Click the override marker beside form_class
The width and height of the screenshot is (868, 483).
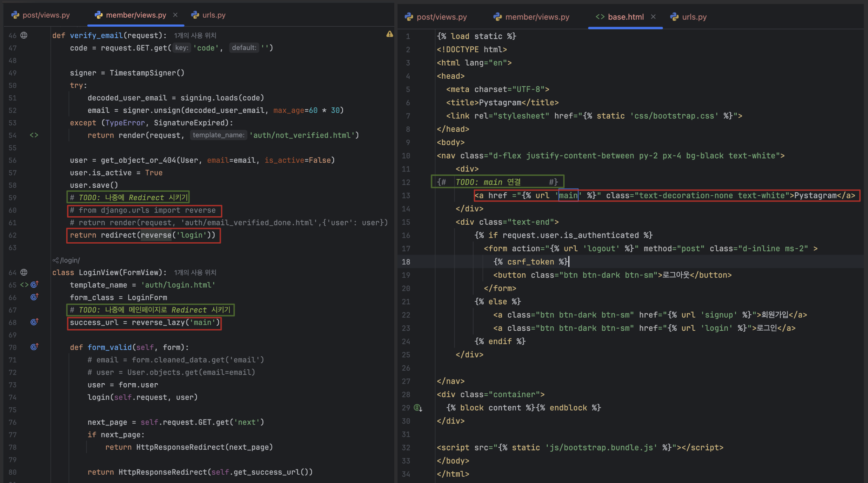34,297
